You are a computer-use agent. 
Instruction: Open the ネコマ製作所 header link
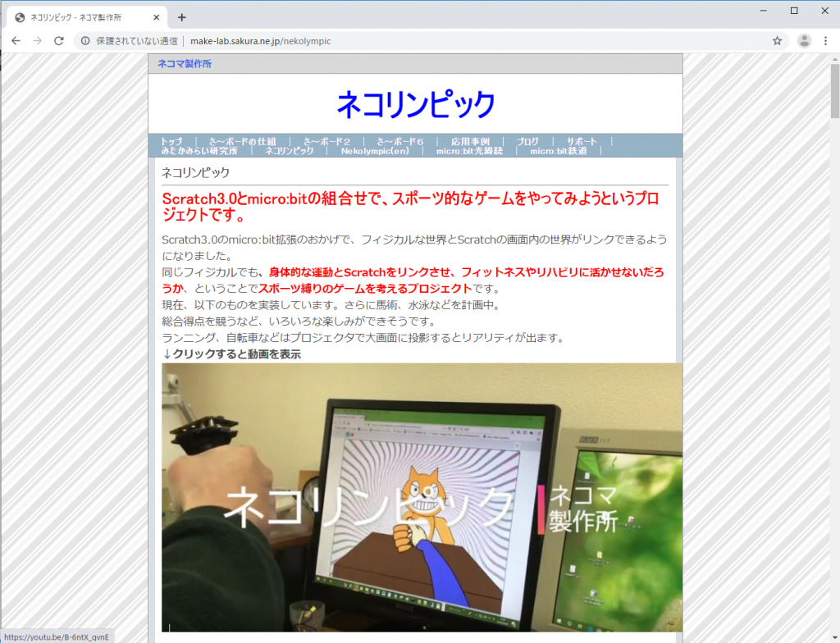pyautogui.click(x=185, y=64)
